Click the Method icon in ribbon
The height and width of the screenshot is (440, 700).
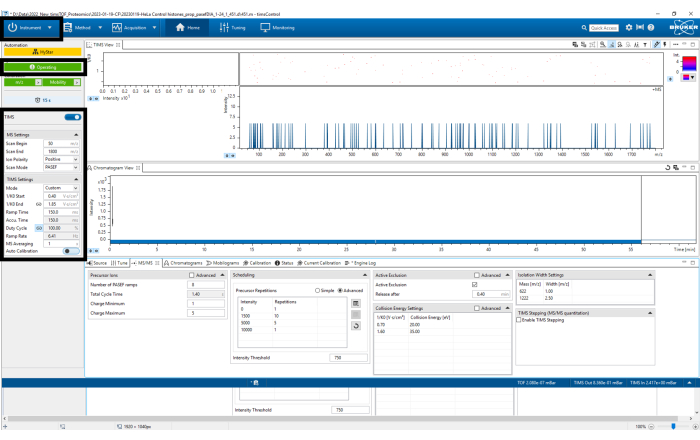click(68, 28)
